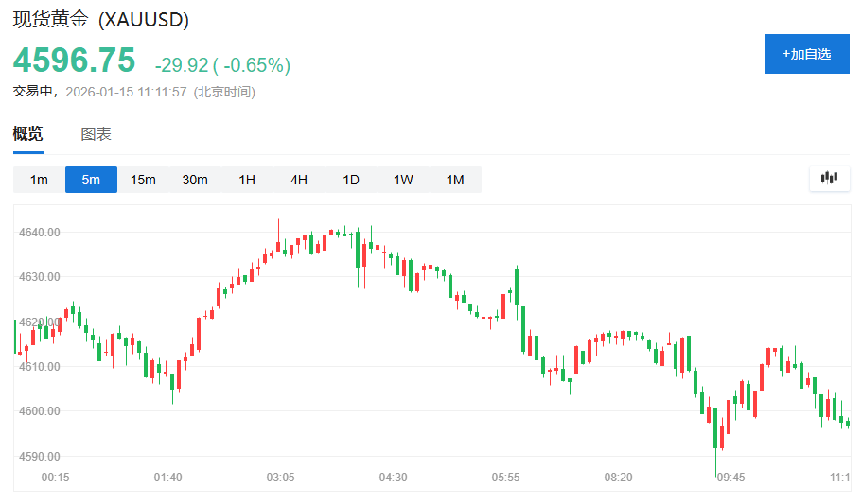862x504 pixels.
Task: Select the 5m timeframe
Action: [91, 180]
